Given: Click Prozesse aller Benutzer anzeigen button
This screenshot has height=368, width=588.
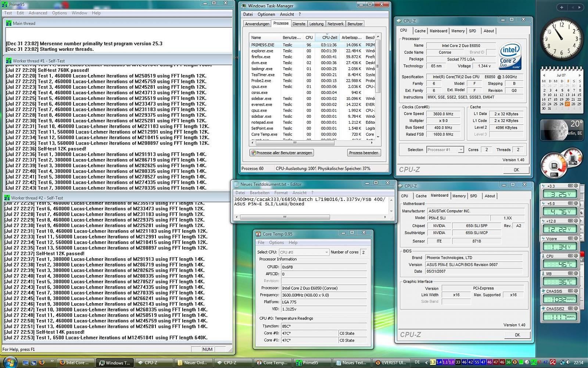Looking at the screenshot, I should click(x=282, y=153).
